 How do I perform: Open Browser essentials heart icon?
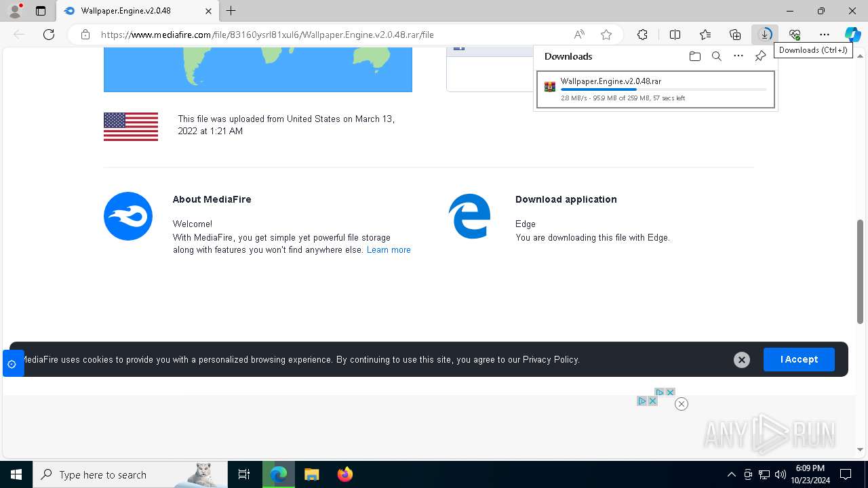tap(795, 35)
